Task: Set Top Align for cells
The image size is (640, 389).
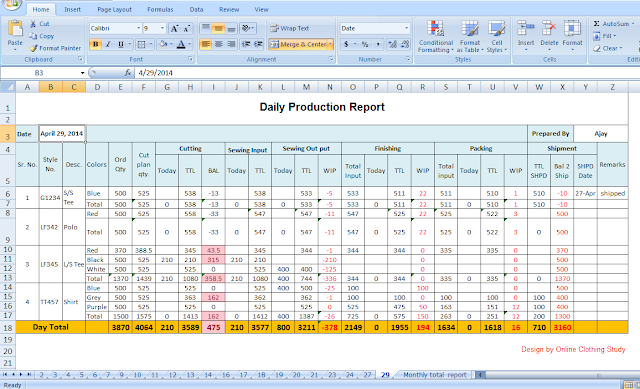Action: tap(206, 28)
